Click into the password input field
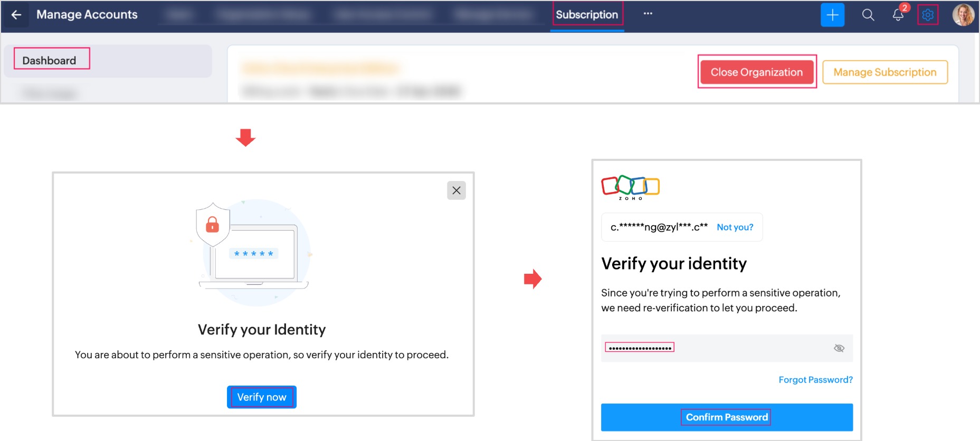This screenshot has width=980, height=441. 718,348
